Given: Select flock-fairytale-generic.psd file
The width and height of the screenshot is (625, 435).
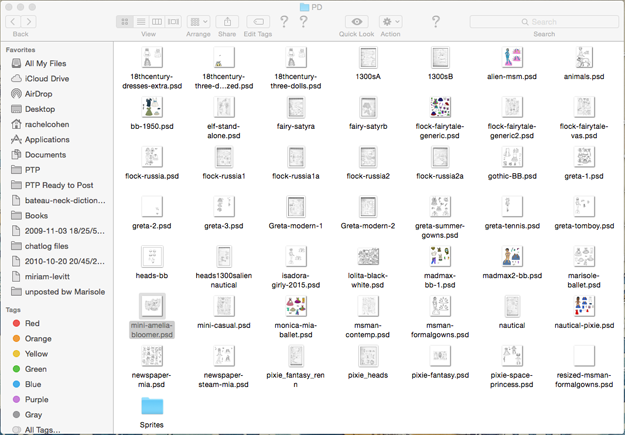Looking at the screenshot, I should tap(440, 118).
